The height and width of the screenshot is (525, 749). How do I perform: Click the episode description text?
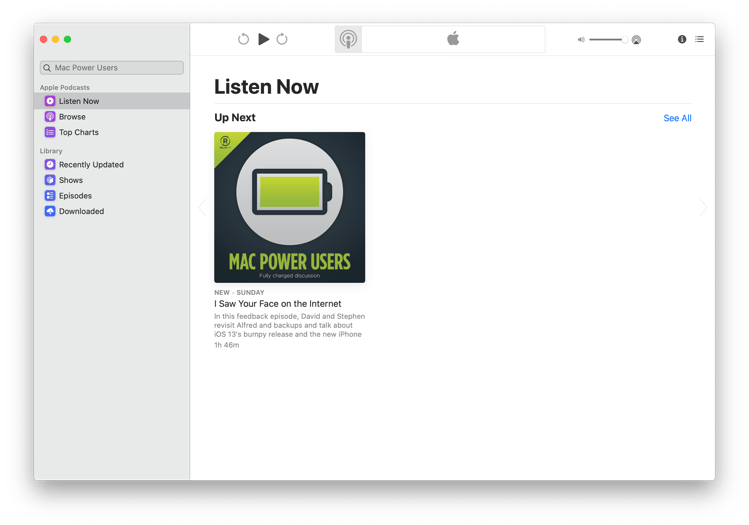(x=289, y=325)
